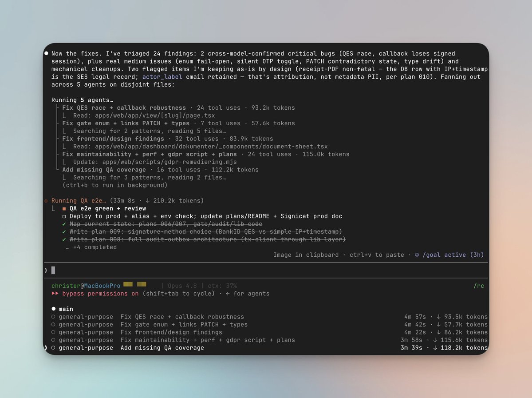Click '4m 22s · ↓ 86.2k tokens' stat
Image resolution: width=532 pixels, height=398 pixels.
coord(446,332)
